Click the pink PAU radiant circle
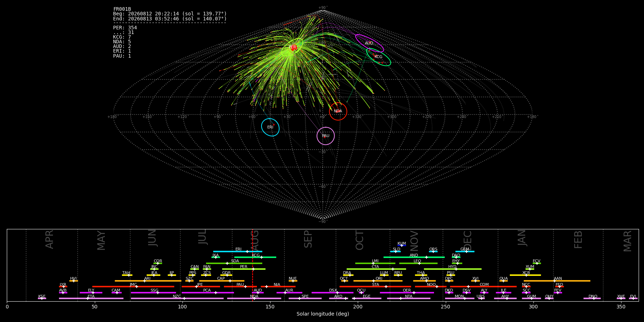Screen dimensions: 644x322 tap(326, 136)
